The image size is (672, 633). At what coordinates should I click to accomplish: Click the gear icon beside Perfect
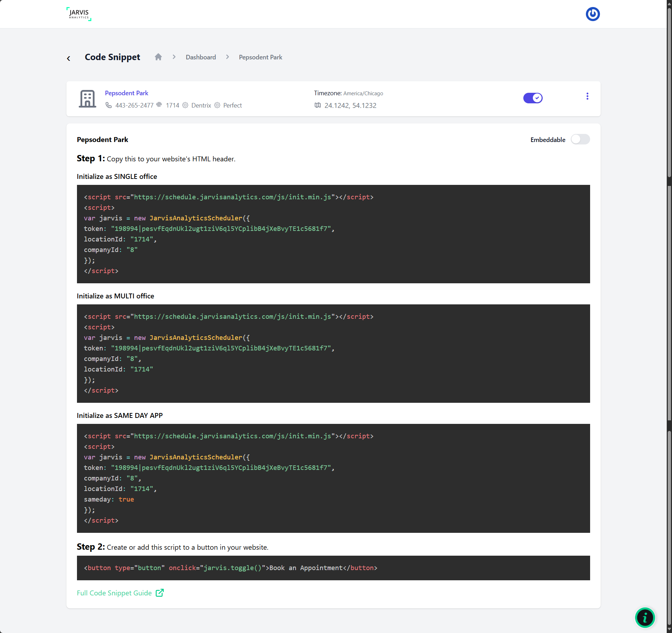(x=217, y=105)
